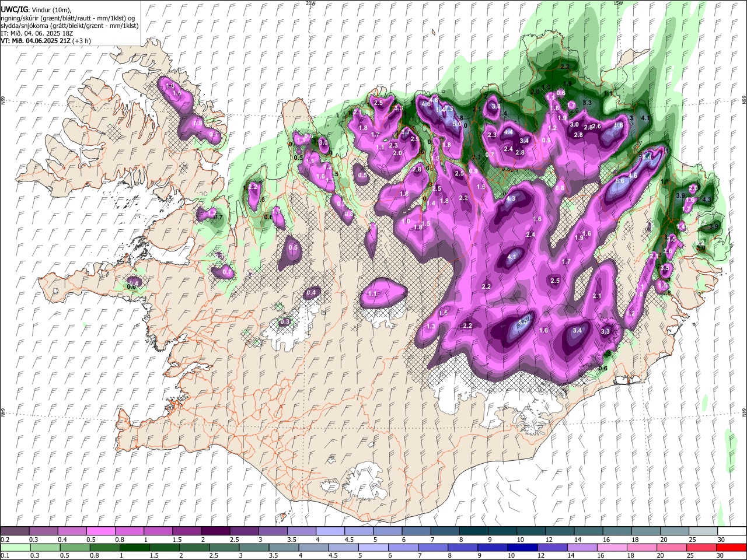Select dark blue bottom-row swatch between 10 and 12

523,548
